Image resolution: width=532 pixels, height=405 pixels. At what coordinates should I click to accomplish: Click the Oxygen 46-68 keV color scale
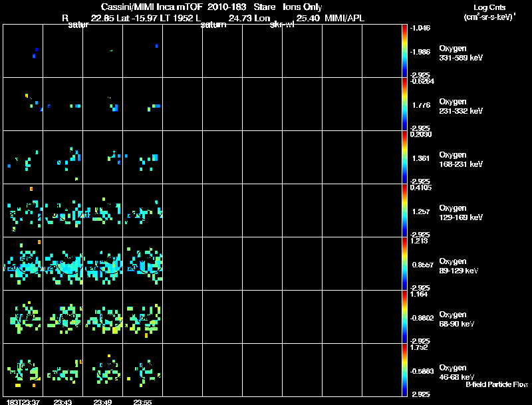[x=406, y=370]
